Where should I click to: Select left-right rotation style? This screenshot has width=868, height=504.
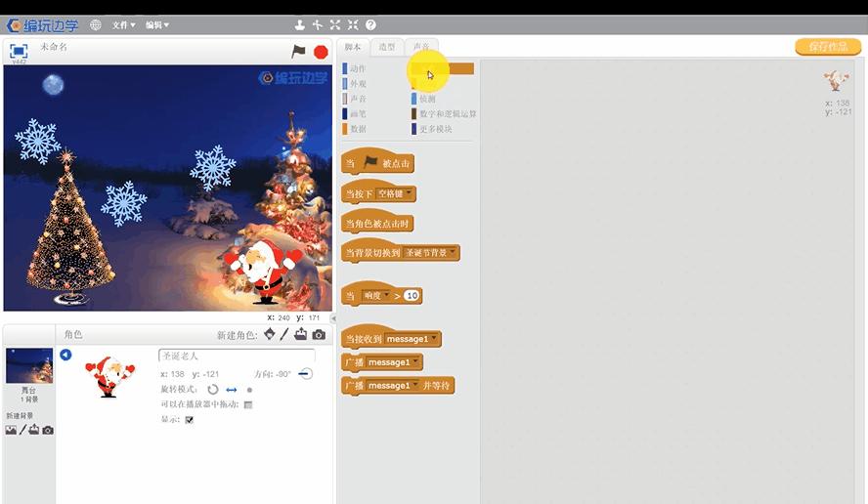coord(232,389)
